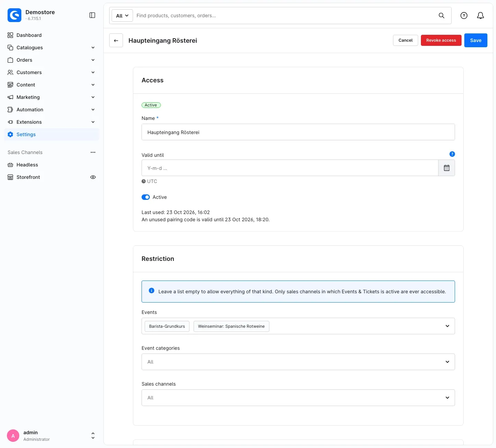Open the Valid until calendar picker
Screen dimensions: 496x448
tap(446, 168)
